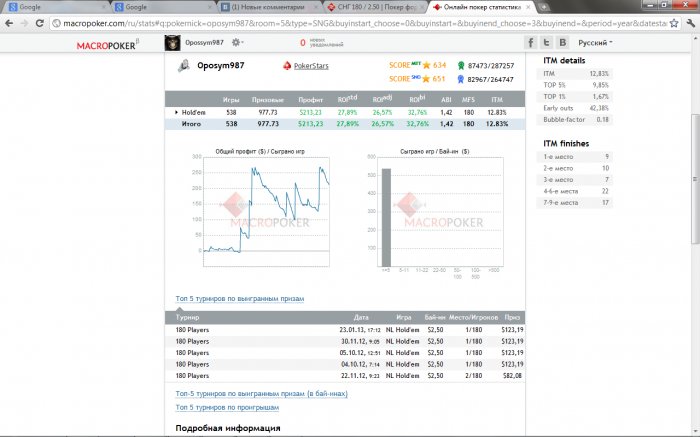Sort by the Профит column header
700x437 pixels.
point(311,100)
